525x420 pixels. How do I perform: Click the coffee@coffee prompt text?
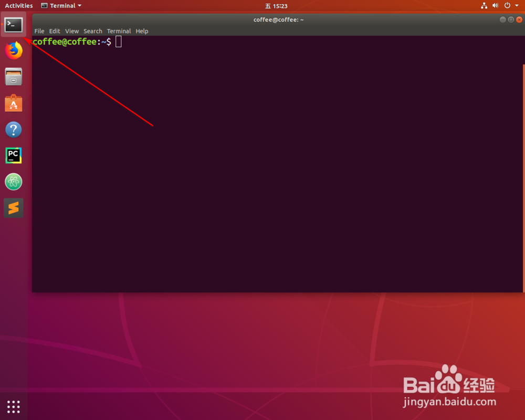(x=65, y=41)
